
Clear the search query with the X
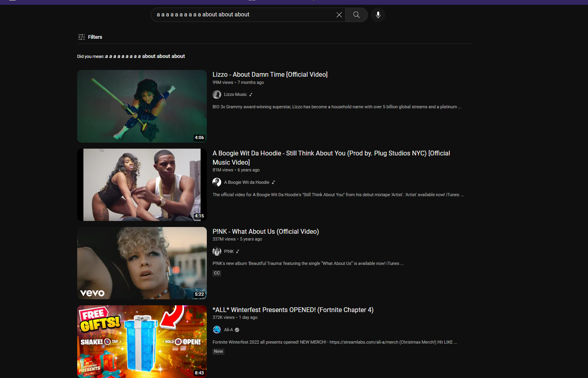tap(339, 15)
